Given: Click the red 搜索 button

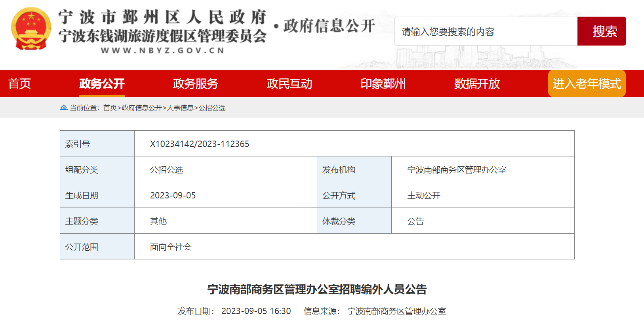Looking at the screenshot, I should pos(602,31).
